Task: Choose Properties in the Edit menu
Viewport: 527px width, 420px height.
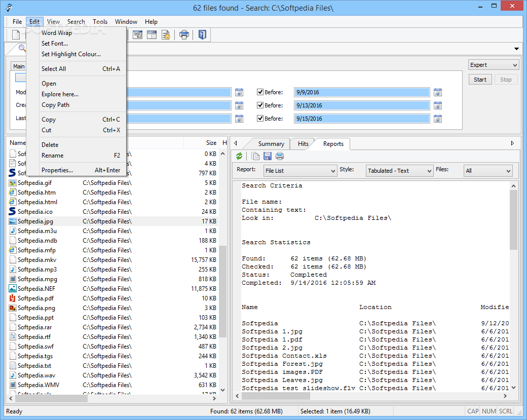Action: pos(77,170)
